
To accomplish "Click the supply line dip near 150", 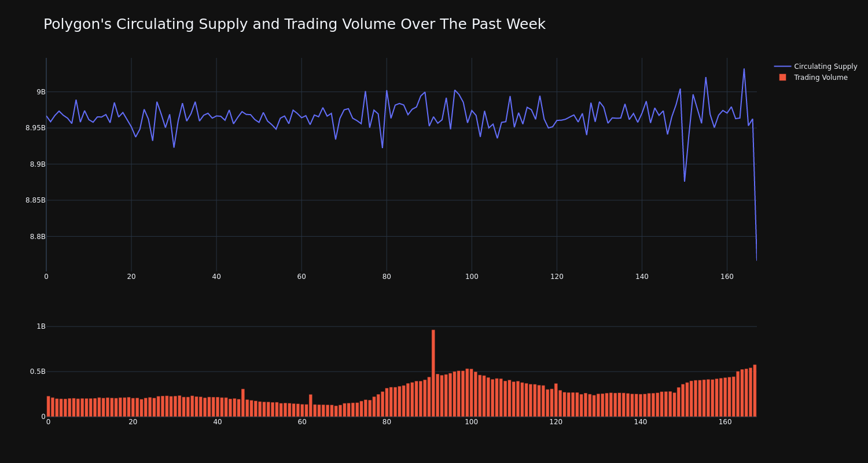I will tap(685, 181).
